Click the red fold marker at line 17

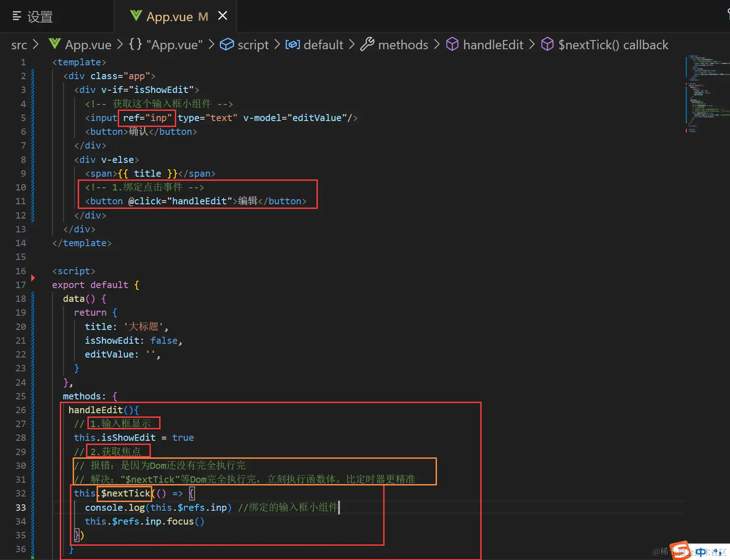pyautogui.click(x=33, y=277)
